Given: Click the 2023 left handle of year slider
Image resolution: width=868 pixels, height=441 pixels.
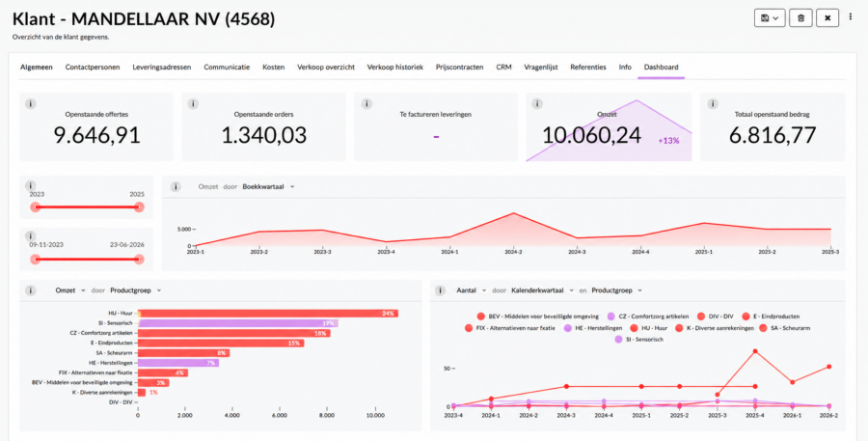Looking at the screenshot, I should 36,207.
